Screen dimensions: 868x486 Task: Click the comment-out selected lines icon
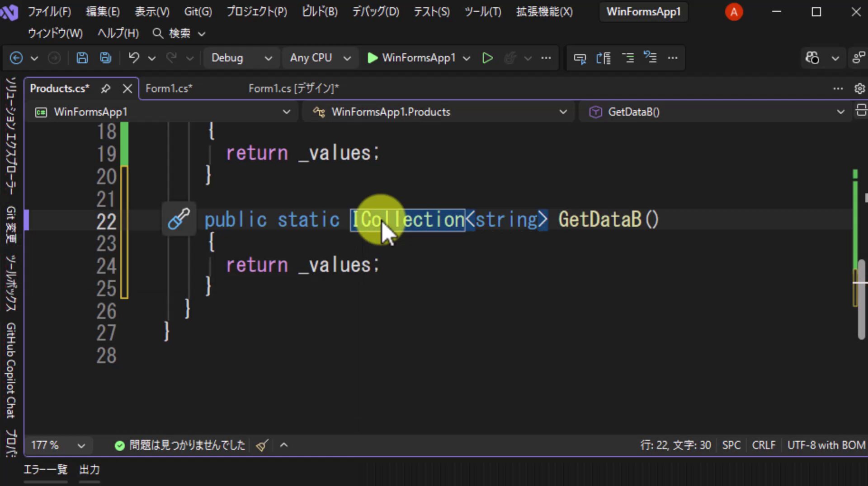point(628,58)
